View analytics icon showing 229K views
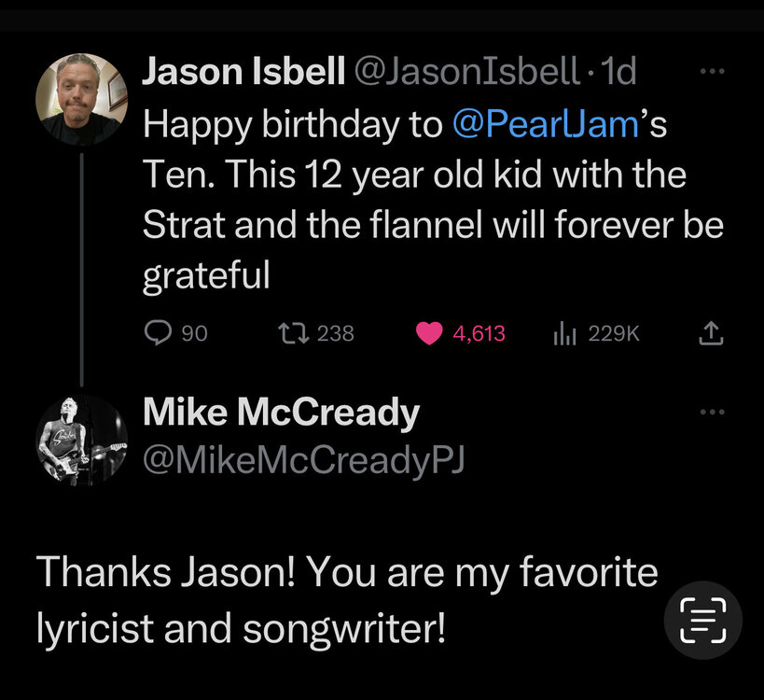 563,333
